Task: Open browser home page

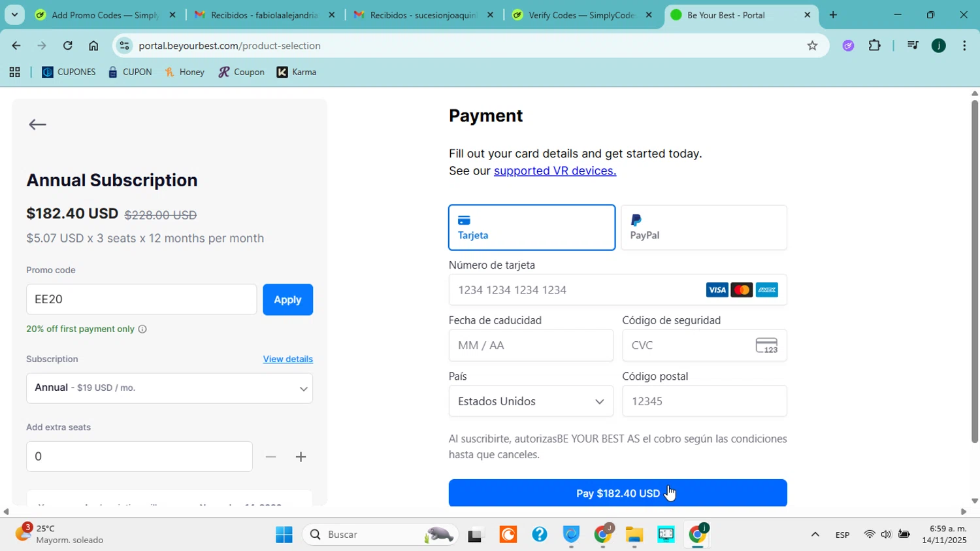Action: [x=93, y=46]
